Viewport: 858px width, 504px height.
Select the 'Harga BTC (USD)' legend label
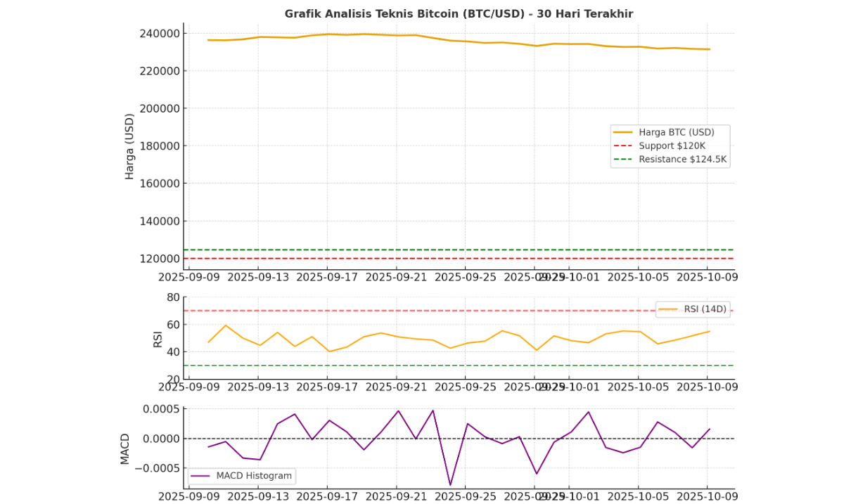tap(676, 132)
